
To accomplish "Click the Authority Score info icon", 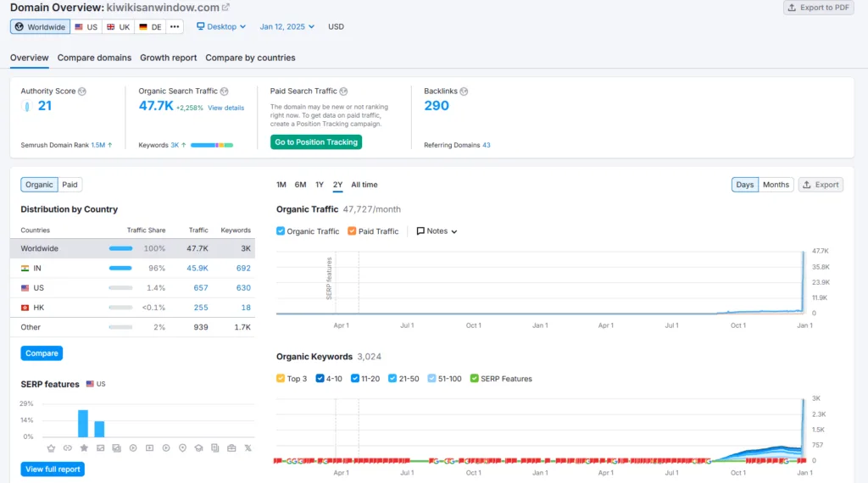I will click(x=82, y=92).
